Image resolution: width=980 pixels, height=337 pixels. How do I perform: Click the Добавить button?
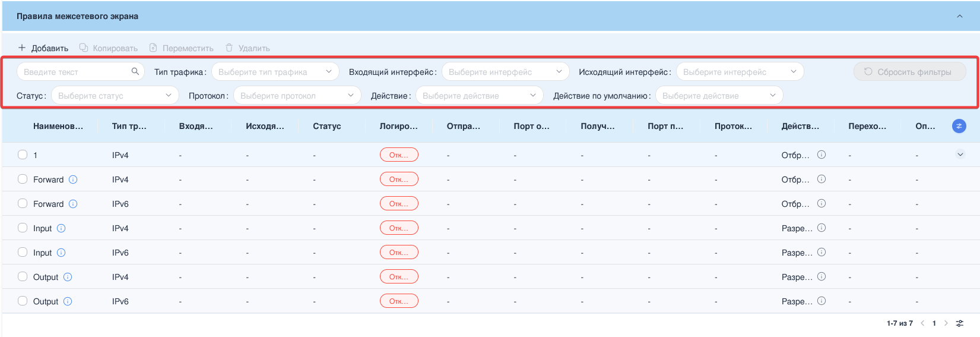(43, 48)
